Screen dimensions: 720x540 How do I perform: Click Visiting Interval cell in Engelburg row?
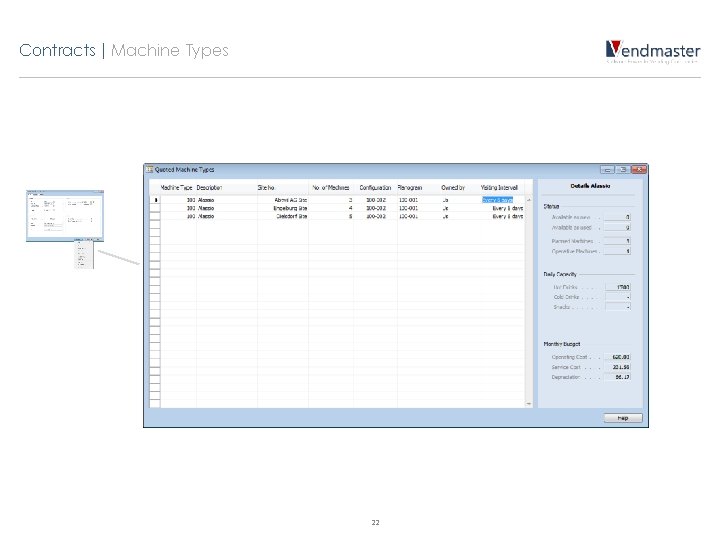501,208
